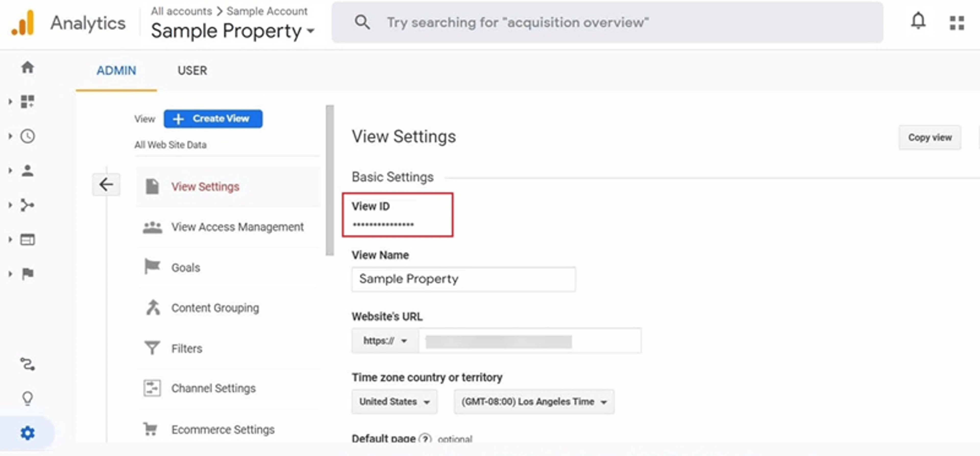Click the back arrow button
Viewport: 980px width, 456px height.
click(106, 184)
